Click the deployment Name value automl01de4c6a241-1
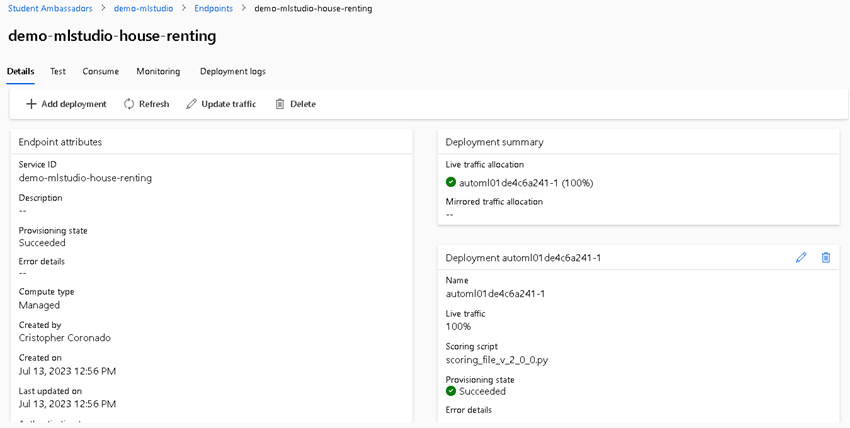850x428 pixels. 495,294
